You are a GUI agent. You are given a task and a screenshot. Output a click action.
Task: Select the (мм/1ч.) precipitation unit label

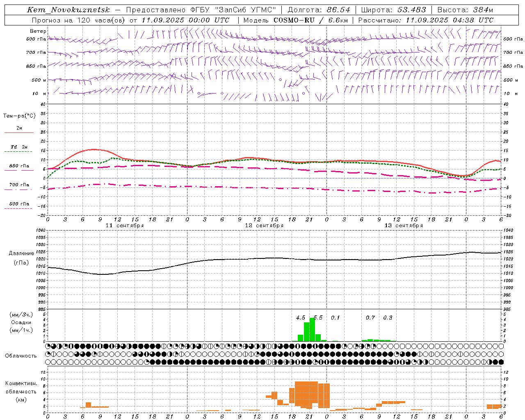(x=21, y=330)
